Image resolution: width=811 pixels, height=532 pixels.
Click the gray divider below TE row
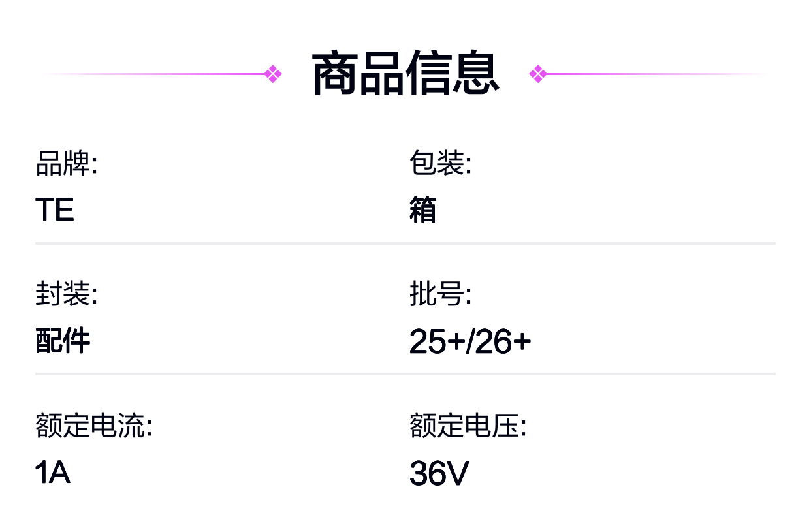click(x=405, y=243)
